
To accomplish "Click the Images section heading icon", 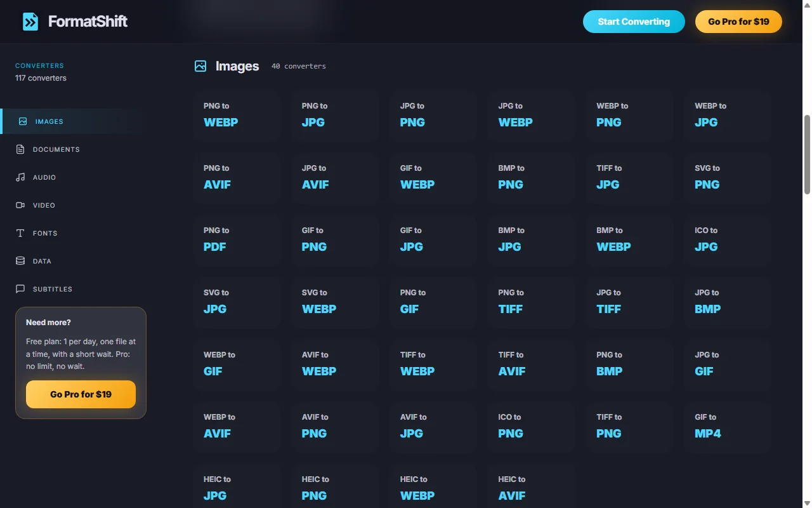I will point(200,66).
